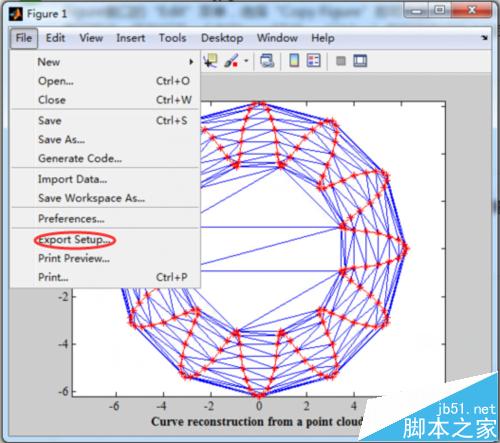
Task: Choose Export Setup... menu entry
Action: tap(105, 240)
